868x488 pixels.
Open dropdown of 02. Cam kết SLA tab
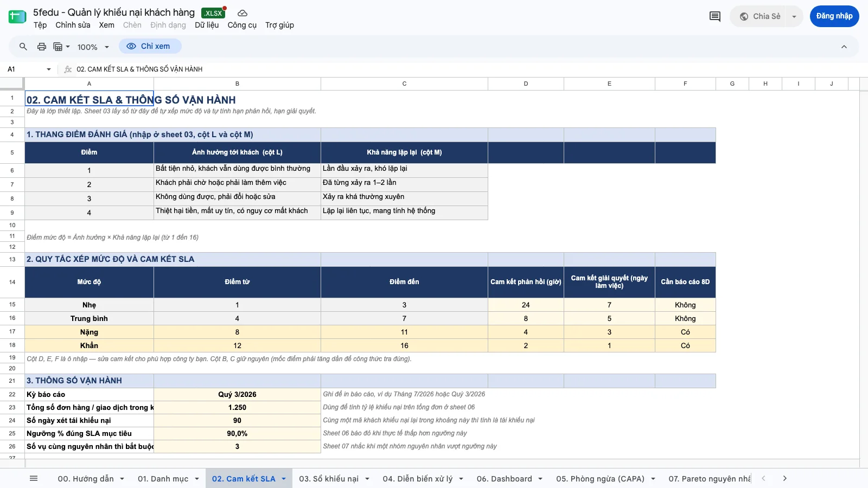point(284,479)
